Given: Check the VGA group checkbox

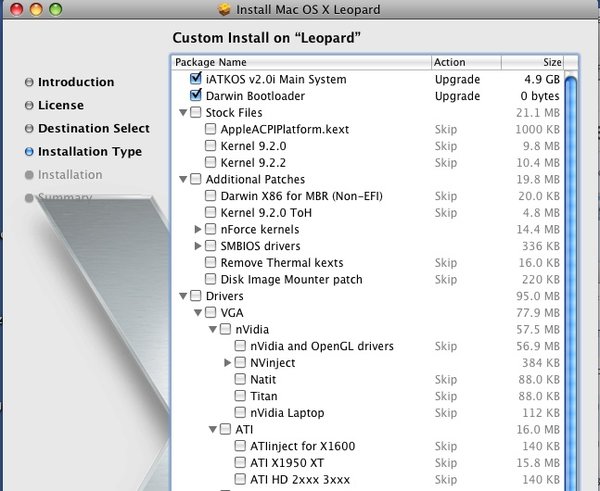Looking at the screenshot, I should click(210, 313).
